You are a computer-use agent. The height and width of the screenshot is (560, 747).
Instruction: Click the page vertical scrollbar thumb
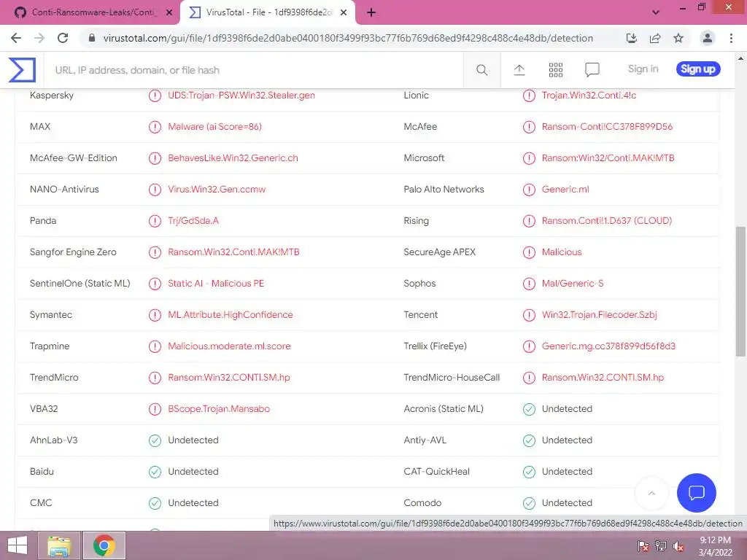click(740, 292)
